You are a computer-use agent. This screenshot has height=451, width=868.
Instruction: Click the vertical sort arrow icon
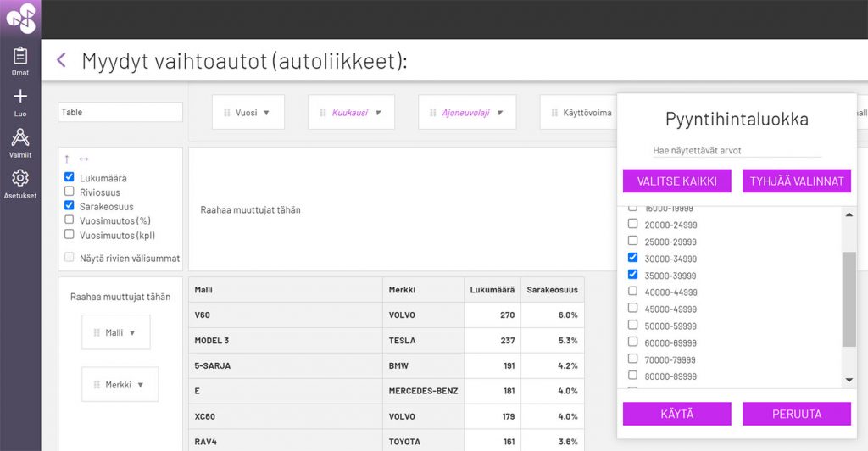pos(68,159)
